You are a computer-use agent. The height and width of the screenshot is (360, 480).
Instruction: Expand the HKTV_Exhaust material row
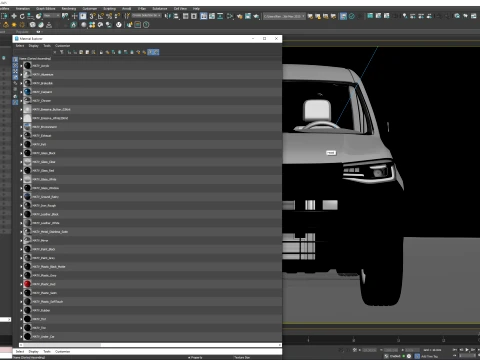pos(21,136)
